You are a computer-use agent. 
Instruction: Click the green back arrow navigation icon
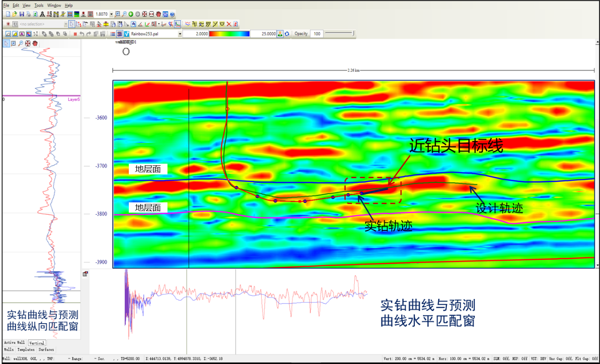(x=131, y=15)
